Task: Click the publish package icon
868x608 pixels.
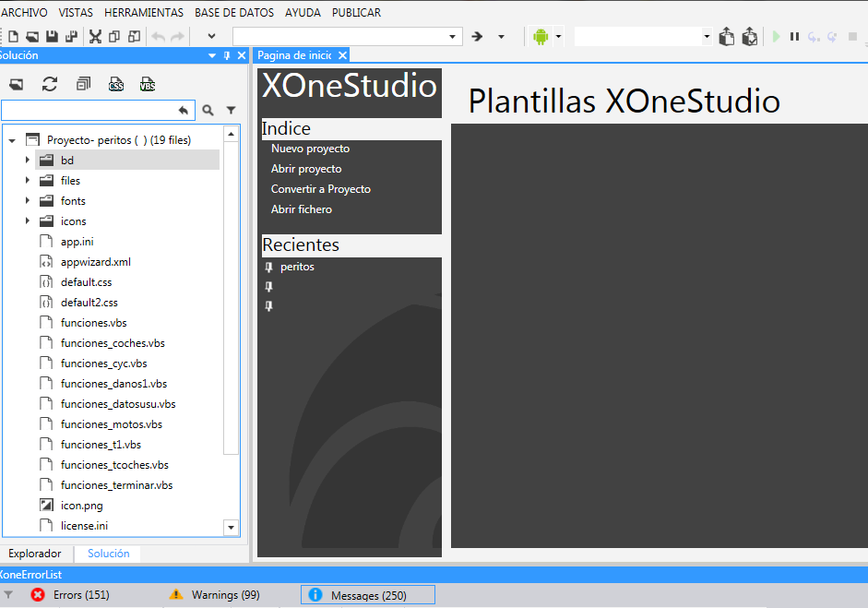Action: coord(726,37)
